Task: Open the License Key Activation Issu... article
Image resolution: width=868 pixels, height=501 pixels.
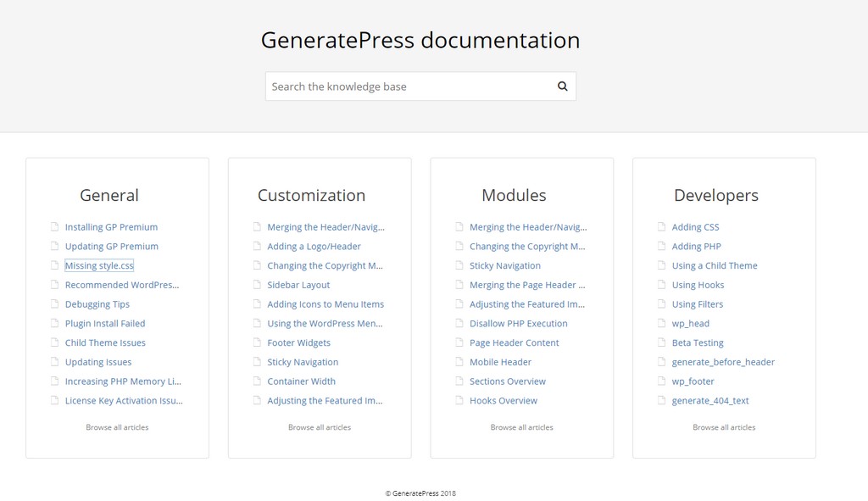Action: (124, 401)
